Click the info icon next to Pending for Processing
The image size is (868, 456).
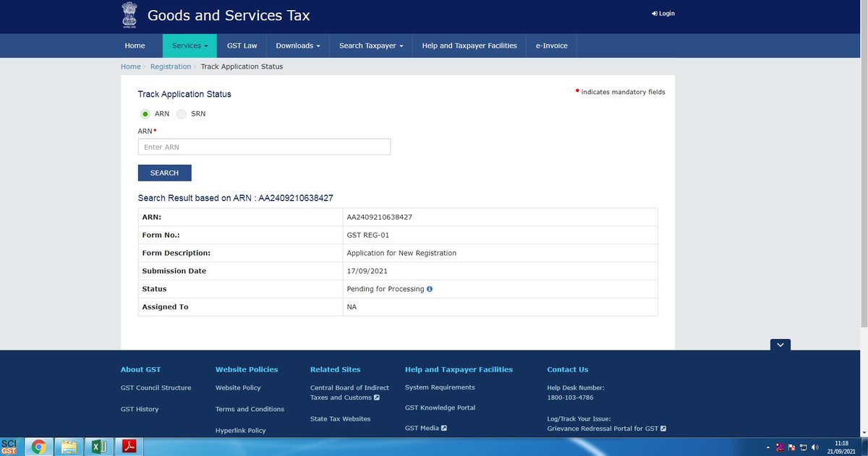point(430,289)
